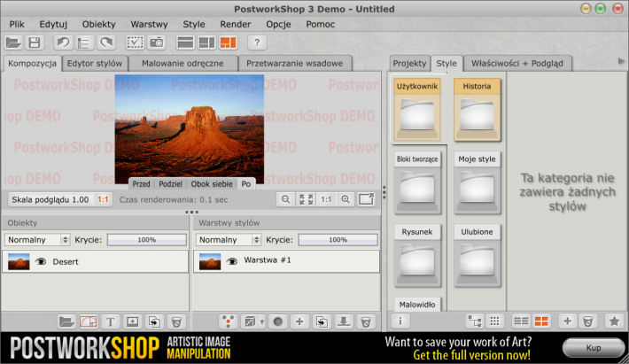Take a snapshot with the camera icon
Screen dimensions: 629x364
[157, 43]
